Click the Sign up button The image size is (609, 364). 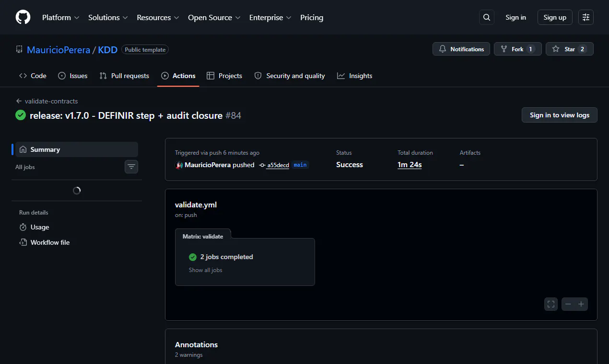pyautogui.click(x=555, y=17)
